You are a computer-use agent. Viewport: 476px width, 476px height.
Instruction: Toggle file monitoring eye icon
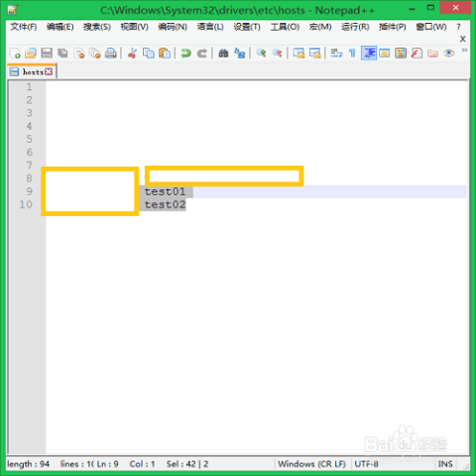(x=448, y=54)
